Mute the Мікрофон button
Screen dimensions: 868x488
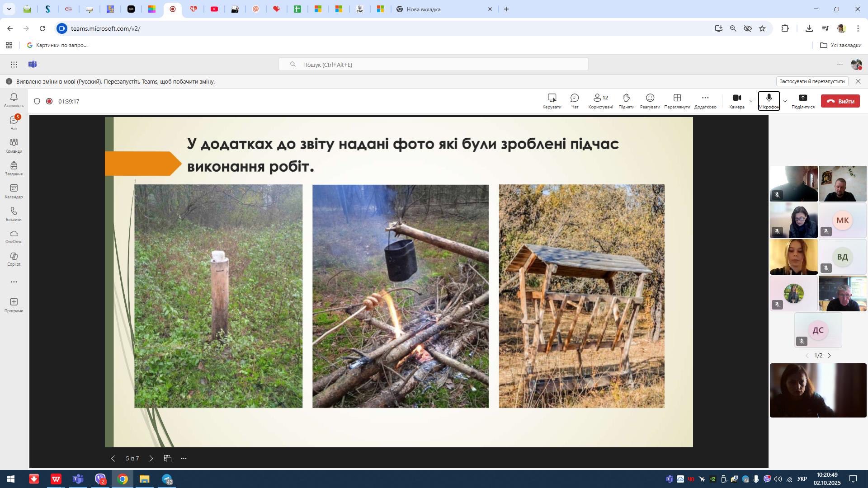769,101
